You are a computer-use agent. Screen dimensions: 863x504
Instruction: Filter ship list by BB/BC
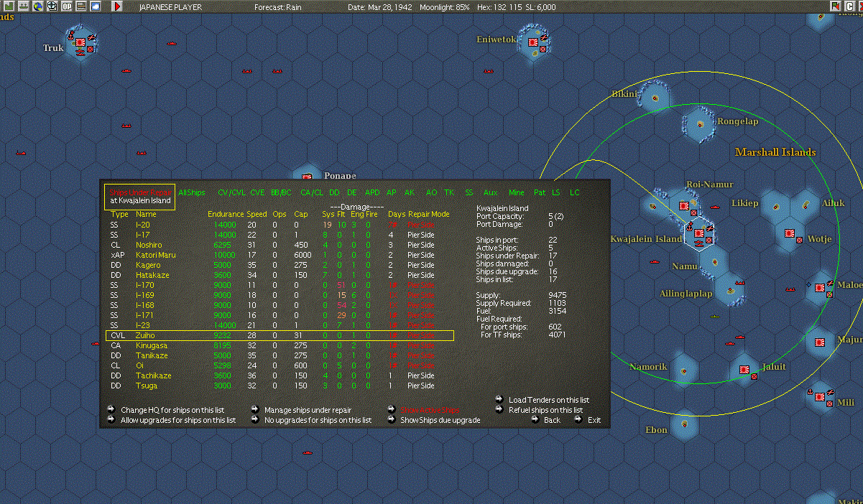281,192
